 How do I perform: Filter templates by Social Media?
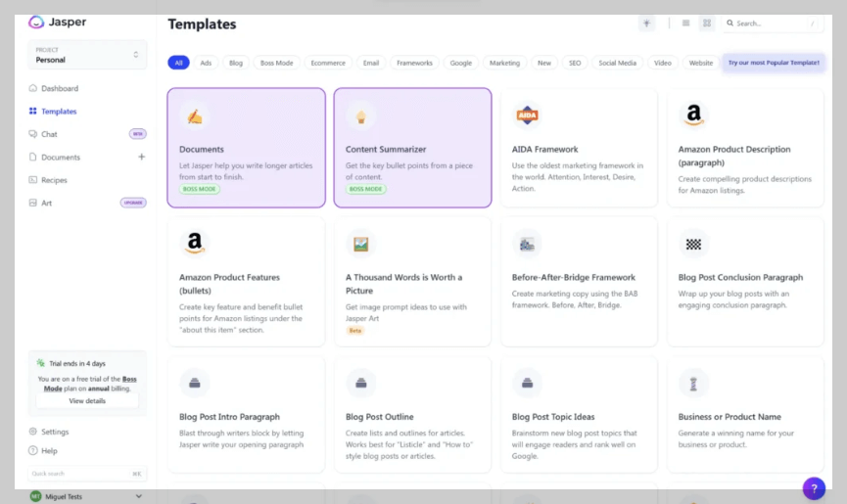(617, 63)
